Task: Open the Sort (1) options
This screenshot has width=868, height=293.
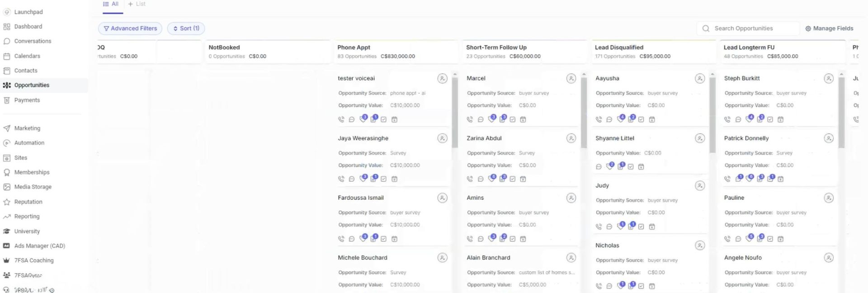Action: click(x=186, y=28)
